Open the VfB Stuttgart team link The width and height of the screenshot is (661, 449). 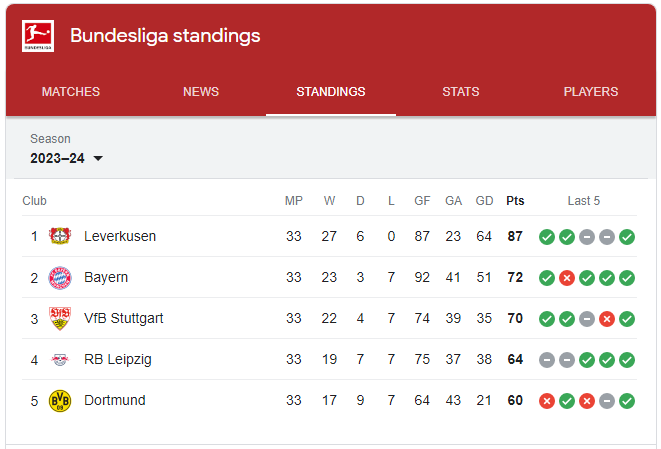(124, 318)
